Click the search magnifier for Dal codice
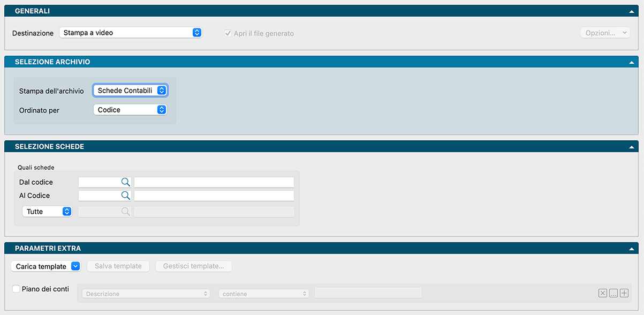 pyautogui.click(x=125, y=182)
